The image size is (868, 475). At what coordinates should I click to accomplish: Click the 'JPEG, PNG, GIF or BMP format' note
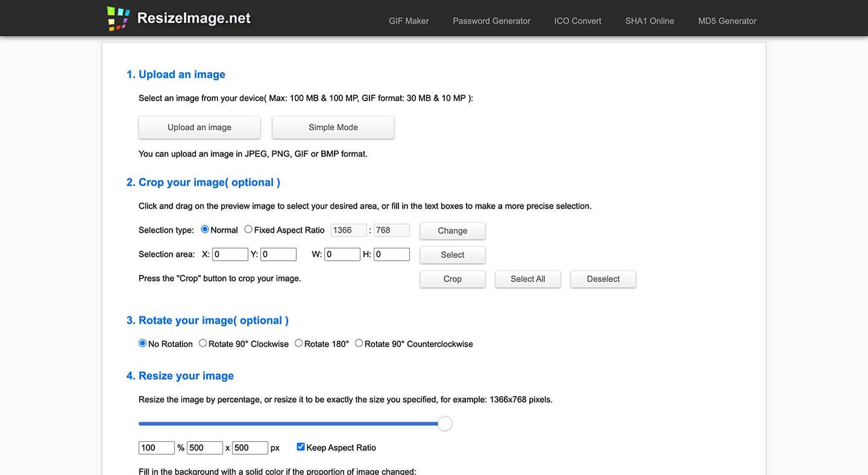click(253, 154)
